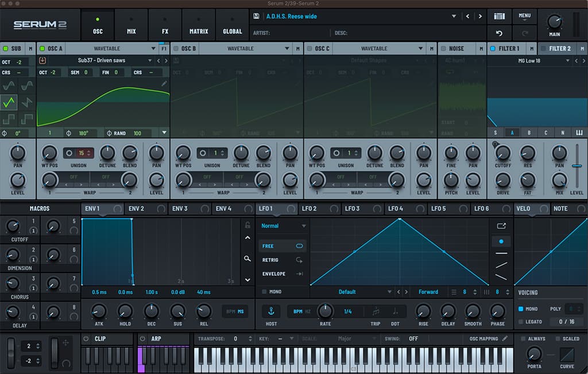Open the MENU button
588x374 pixels.
click(525, 17)
